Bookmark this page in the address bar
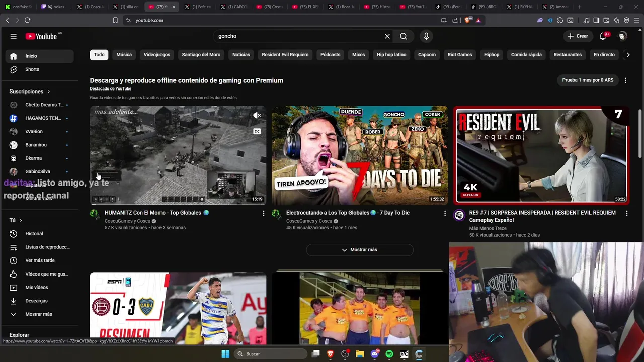This screenshot has width=644, height=362. point(115,20)
